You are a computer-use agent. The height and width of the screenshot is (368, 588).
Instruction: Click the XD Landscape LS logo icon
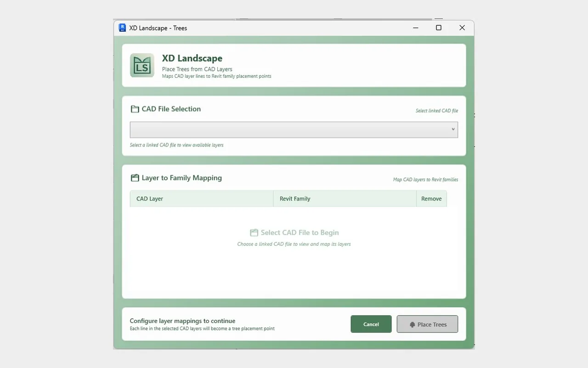coord(142,65)
